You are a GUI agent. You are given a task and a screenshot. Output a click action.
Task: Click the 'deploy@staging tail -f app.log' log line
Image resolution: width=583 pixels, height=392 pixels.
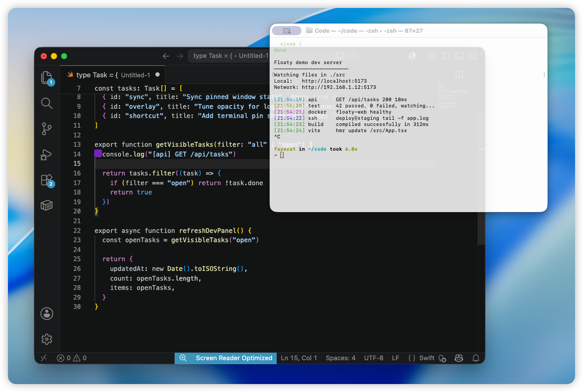[382, 118]
